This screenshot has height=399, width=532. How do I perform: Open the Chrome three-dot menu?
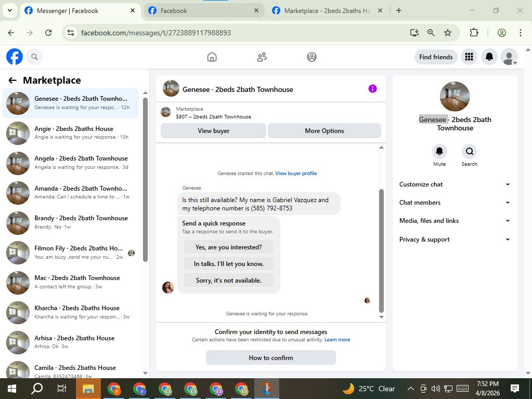pos(520,33)
